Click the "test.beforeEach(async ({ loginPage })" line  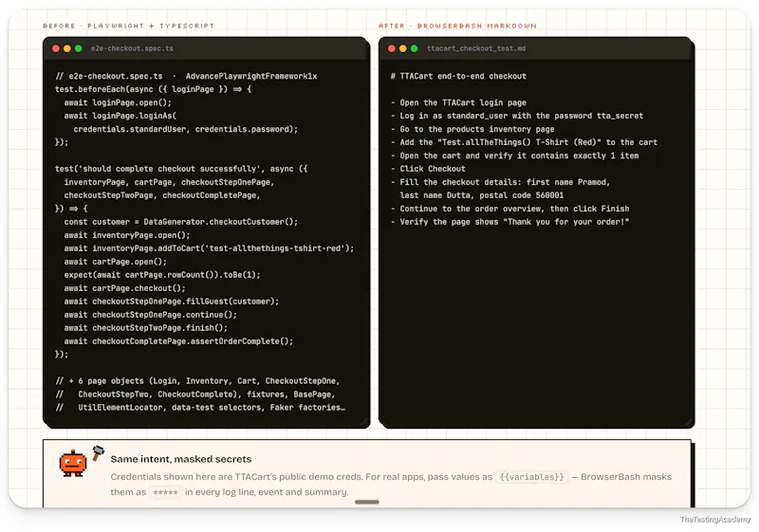(x=154, y=89)
